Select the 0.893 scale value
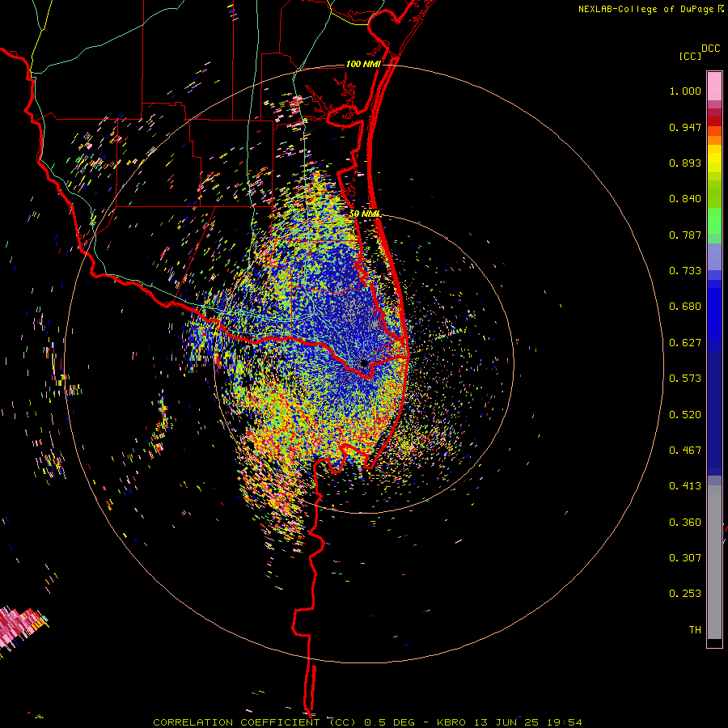This screenshot has height=728, width=728. (685, 163)
